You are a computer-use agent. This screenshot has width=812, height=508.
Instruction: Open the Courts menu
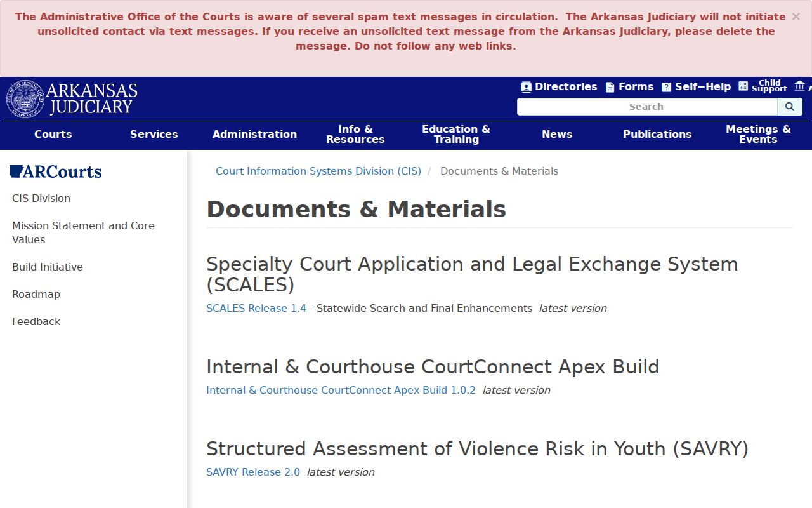(53, 134)
